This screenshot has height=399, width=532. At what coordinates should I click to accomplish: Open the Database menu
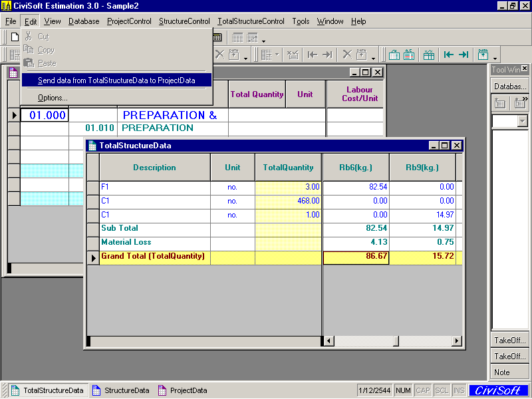(84, 21)
